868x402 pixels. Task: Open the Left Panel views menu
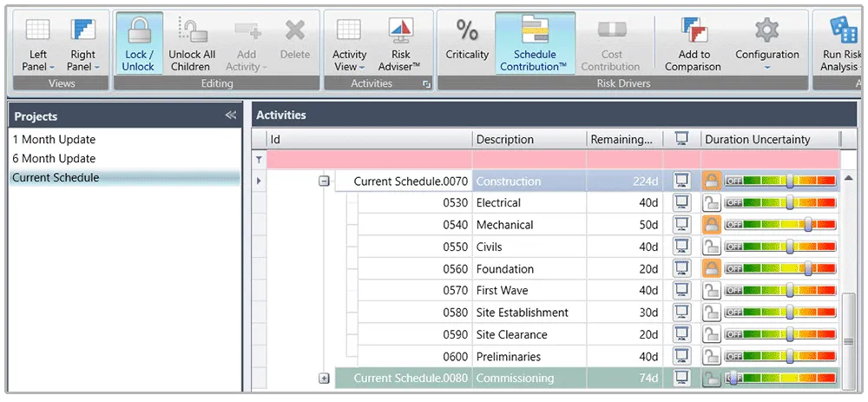point(37,45)
